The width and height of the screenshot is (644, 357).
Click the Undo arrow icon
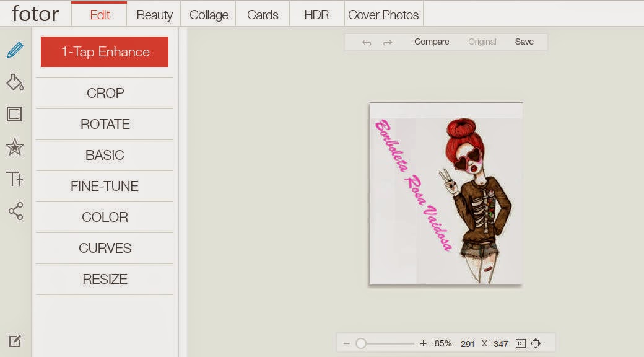367,42
